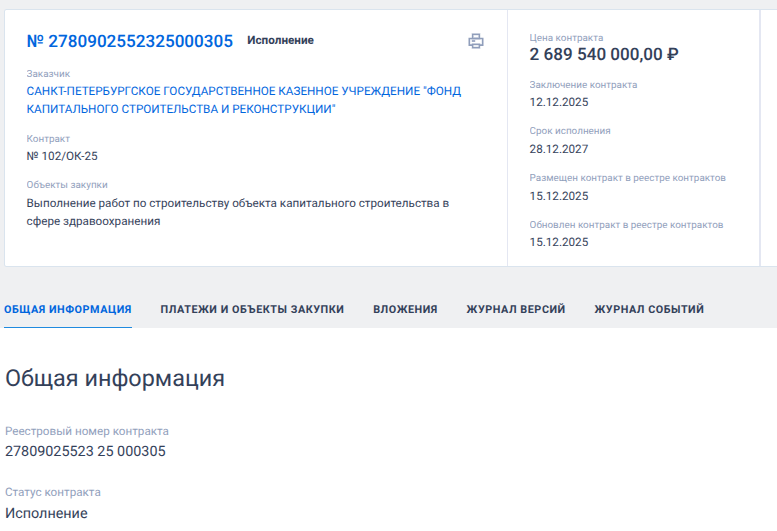This screenshot has width=777, height=531.
Task: Click date under Размещен контракт в реестре
Action: click(x=559, y=196)
